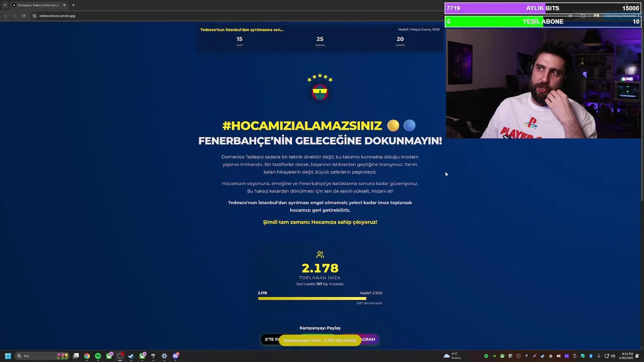Screen dimensions: 644x362
Task: Click the safely remove USB tray icon
Action: (575, 356)
